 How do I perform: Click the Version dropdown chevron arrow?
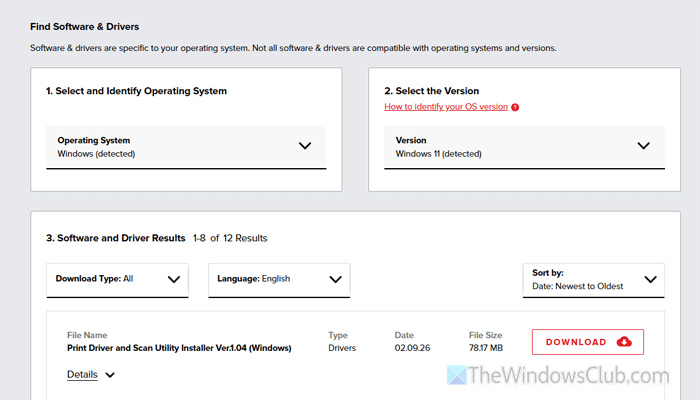643,146
